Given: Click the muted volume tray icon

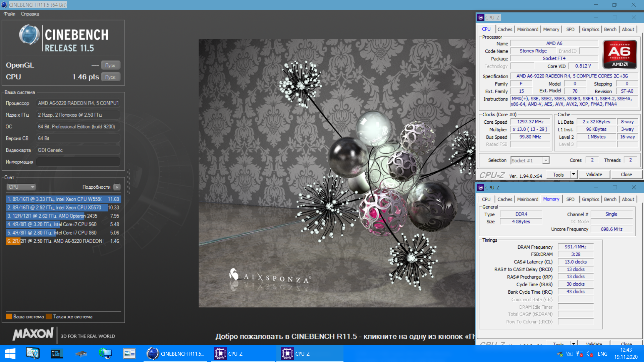Looking at the screenshot, I should (x=590, y=354).
